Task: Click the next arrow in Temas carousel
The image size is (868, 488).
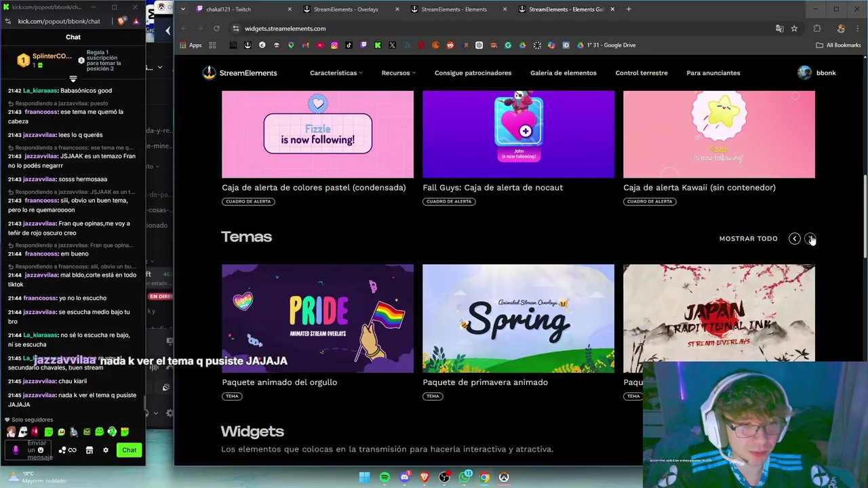Action: coord(810,239)
